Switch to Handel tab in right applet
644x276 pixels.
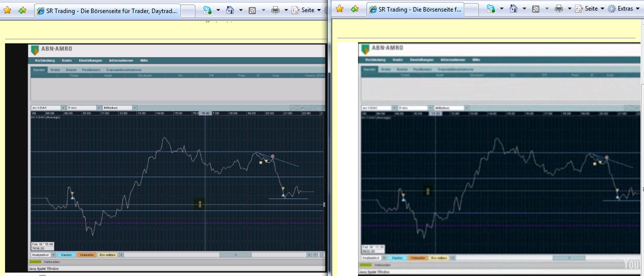pos(370,69)
